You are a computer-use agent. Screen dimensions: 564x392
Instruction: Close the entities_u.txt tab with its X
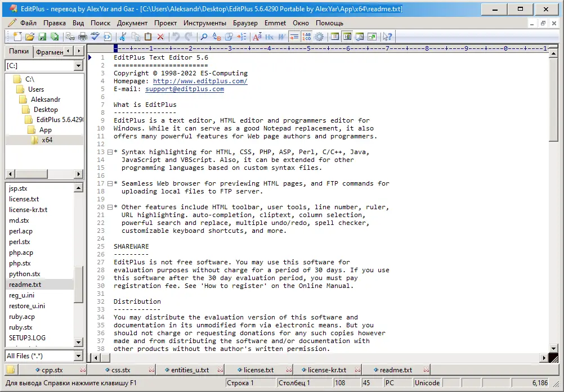(x=220, y=370)
